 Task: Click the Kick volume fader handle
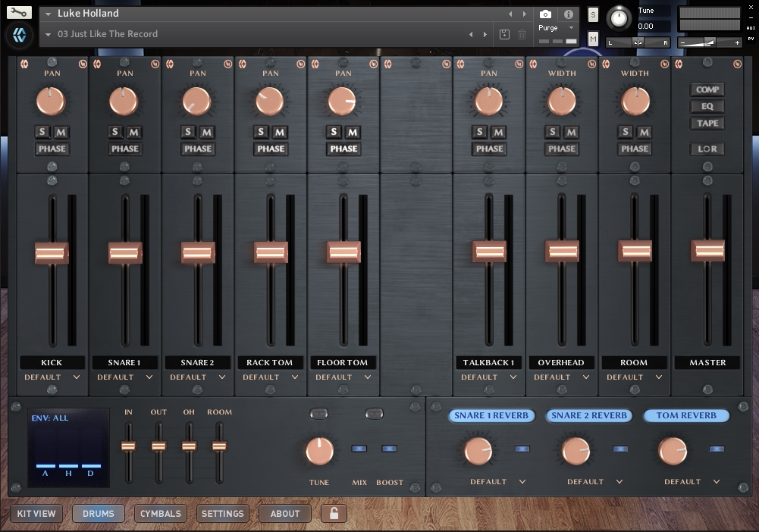[x=52, y=253]
